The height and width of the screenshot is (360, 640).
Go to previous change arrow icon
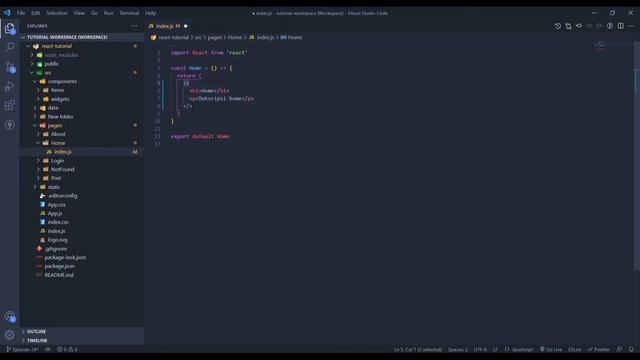pos(589,26)
